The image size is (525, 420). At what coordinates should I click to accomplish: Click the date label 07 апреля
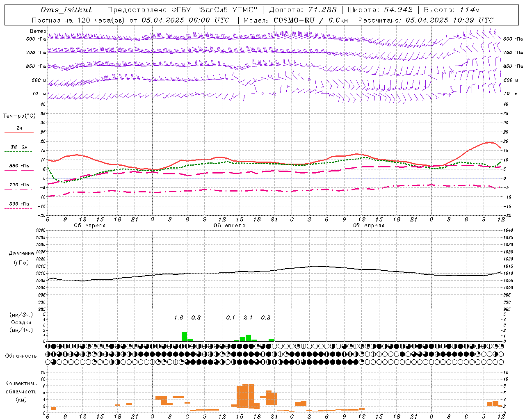(x=368, y=226)
